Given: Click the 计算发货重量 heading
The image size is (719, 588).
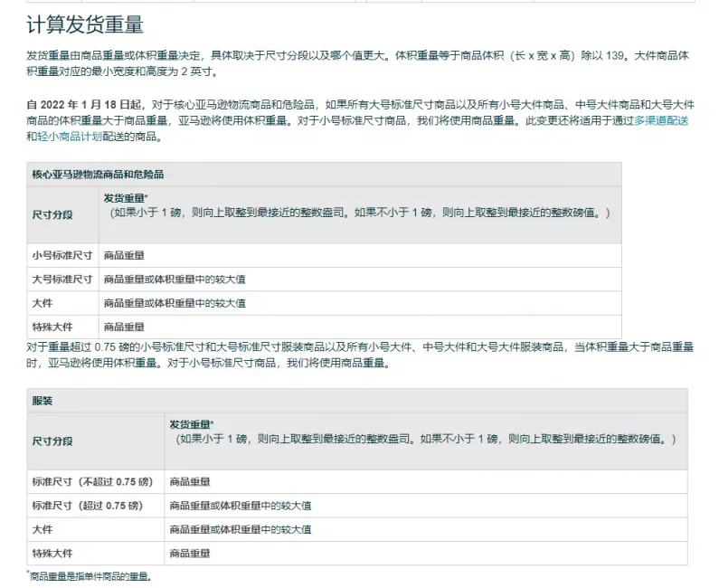Looking at the screenshot, I should pyautogui.click(x=85, y=24).
